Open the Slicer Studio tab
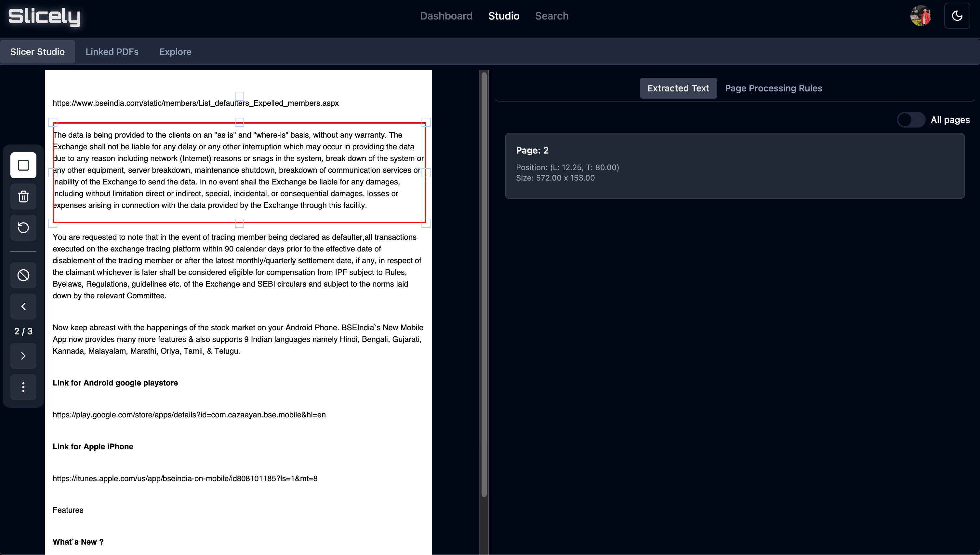Viewport: 980px width, 555px height. click(37, 51)
